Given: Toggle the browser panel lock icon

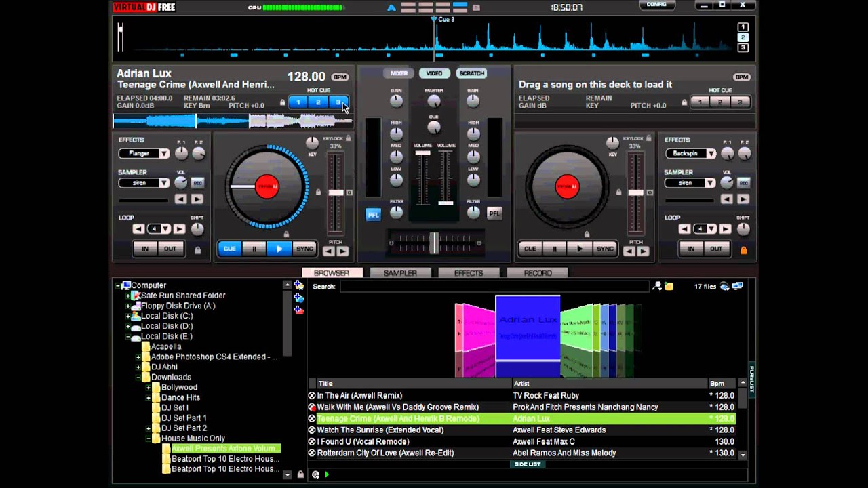Looking at the screenshot, I should (300, 474).
